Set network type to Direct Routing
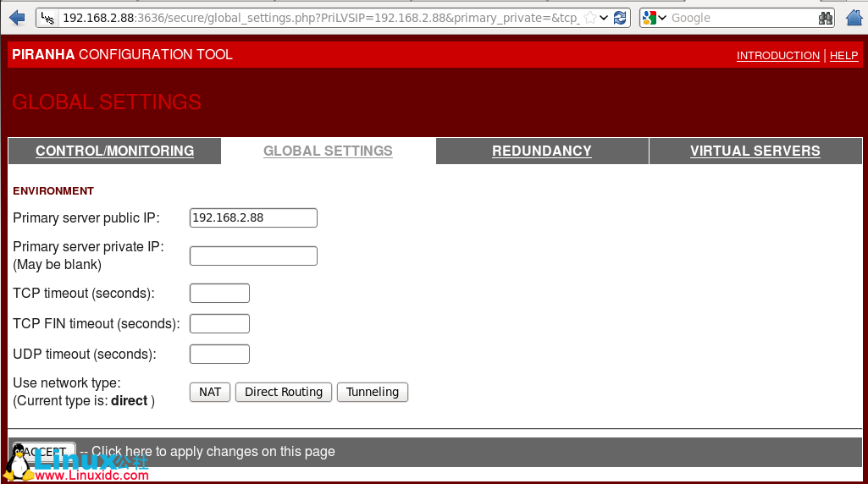 point(283,392)
